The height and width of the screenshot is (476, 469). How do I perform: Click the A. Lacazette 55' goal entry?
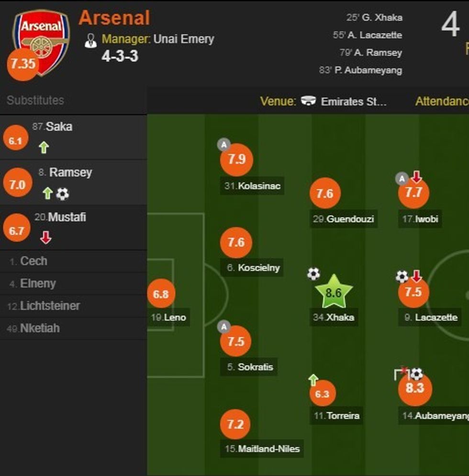[368, 35]
